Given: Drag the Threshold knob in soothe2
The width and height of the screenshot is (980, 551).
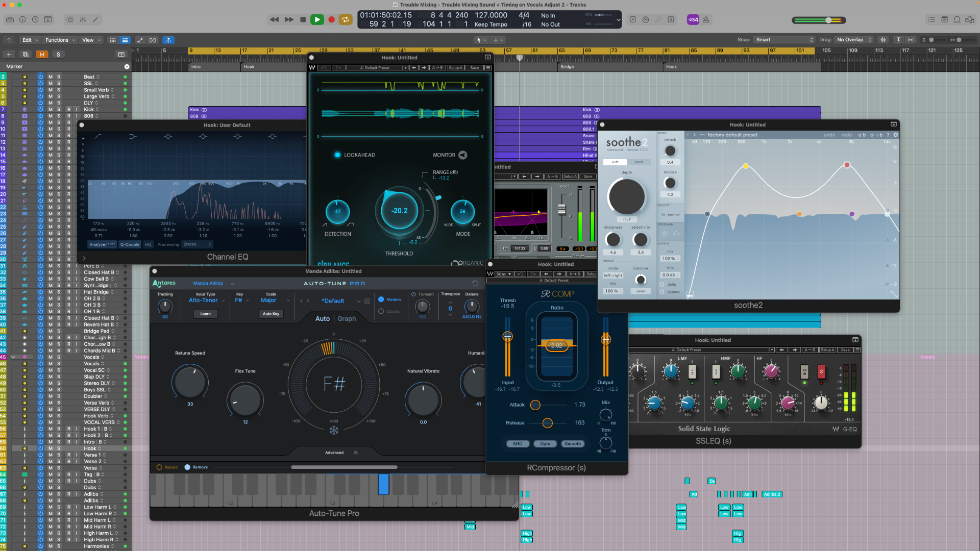Looking at the screenshot, I should click(x=625, y=196).
